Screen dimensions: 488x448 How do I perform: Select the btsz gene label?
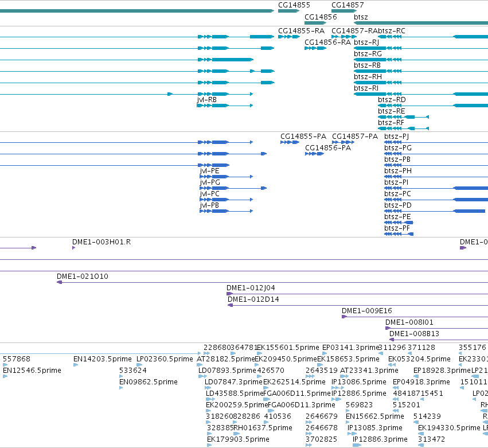[361, 17]
